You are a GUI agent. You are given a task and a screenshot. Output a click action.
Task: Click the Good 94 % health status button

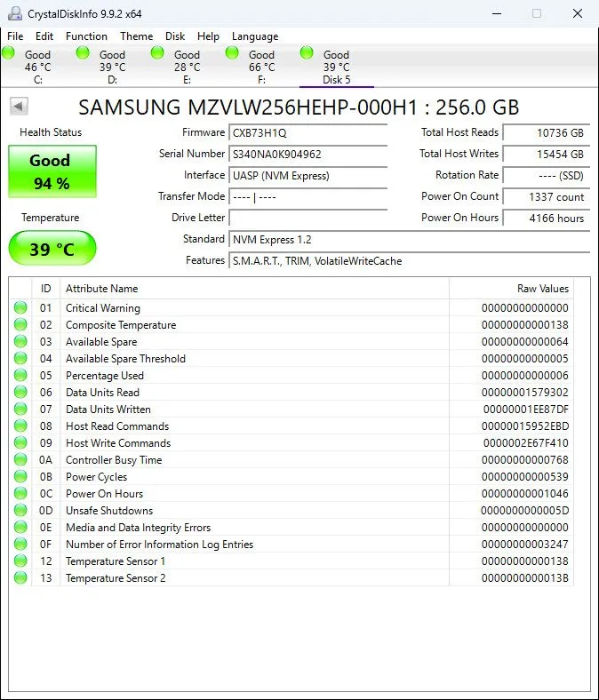point(52,171)
